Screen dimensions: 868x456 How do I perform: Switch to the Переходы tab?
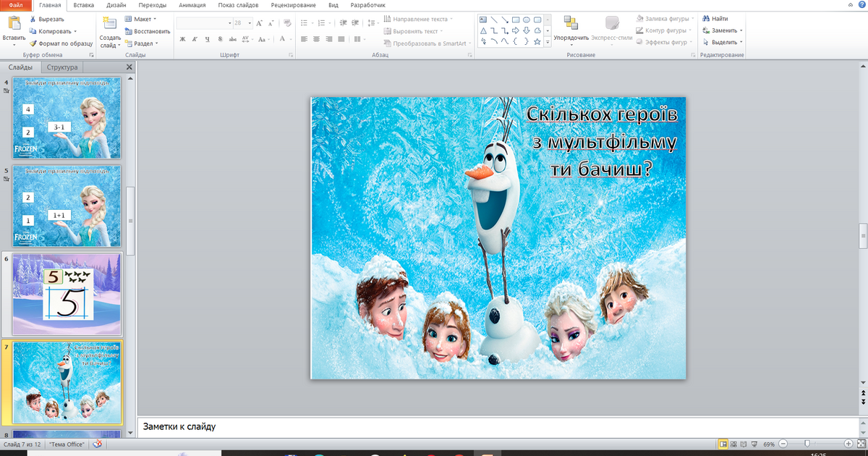(152, 5)
